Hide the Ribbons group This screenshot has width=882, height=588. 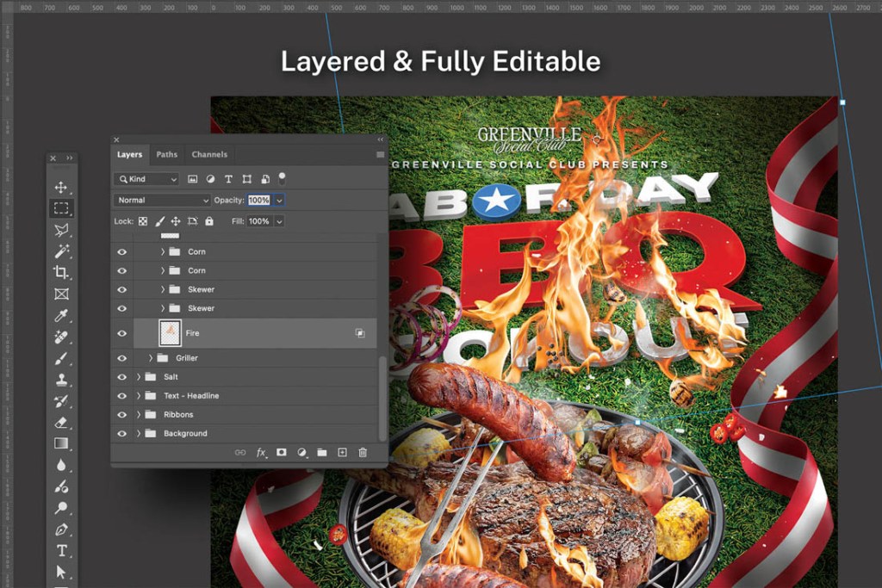click(x=122, y=415)
